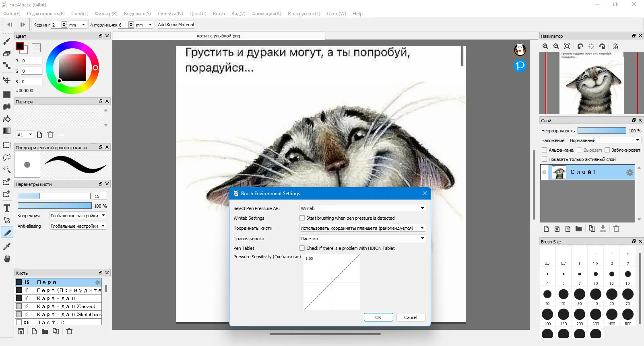Viewport: 644px width, 346px height.
Task: Select the Move tool with four arrows
Action: pyautogui.click(x=7, y=80)
